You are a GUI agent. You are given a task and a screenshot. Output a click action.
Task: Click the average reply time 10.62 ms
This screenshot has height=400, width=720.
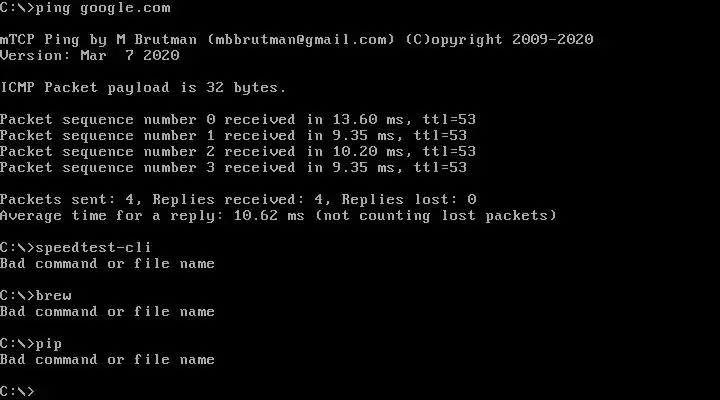(x=269, y=215)
